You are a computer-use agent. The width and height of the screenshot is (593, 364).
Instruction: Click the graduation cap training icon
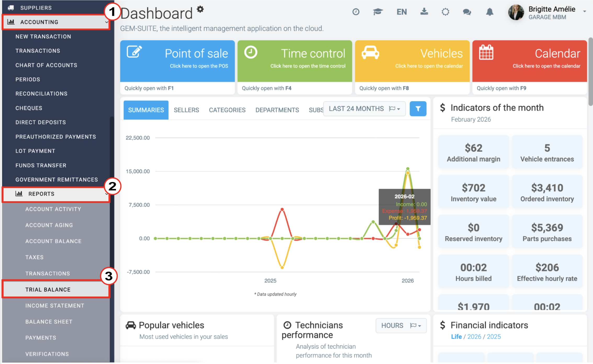coord(378,12)
